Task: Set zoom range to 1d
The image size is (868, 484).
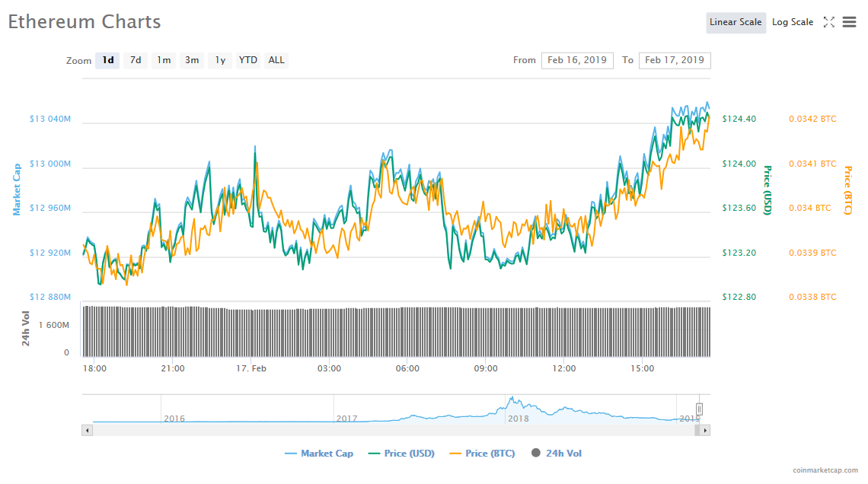Action: pyautogui.click(x=108, y=60)
